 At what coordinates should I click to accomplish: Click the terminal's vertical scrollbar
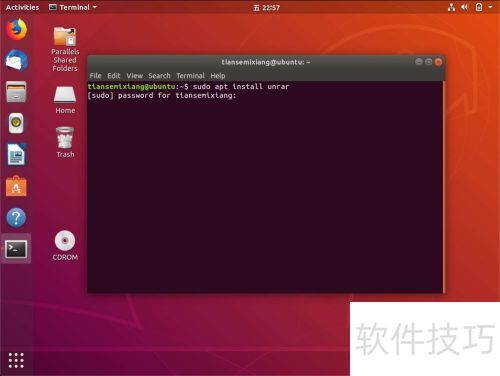pos(444,187)
